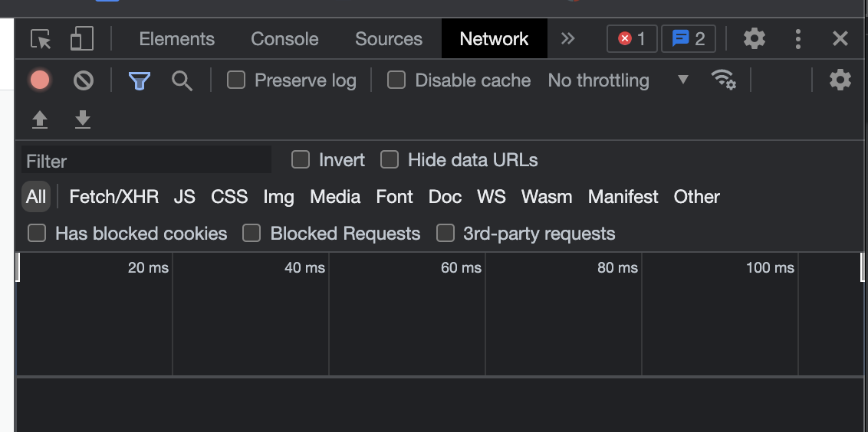Filter requests by Fetch/XHR
The width and height of the screenshot is (868, 432).
[114, 196]
